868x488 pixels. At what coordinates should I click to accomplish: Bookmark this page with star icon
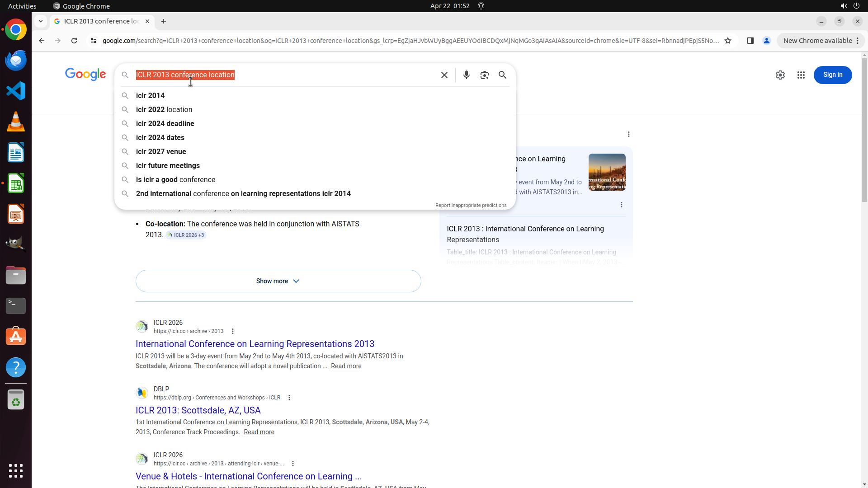point(727,41)
